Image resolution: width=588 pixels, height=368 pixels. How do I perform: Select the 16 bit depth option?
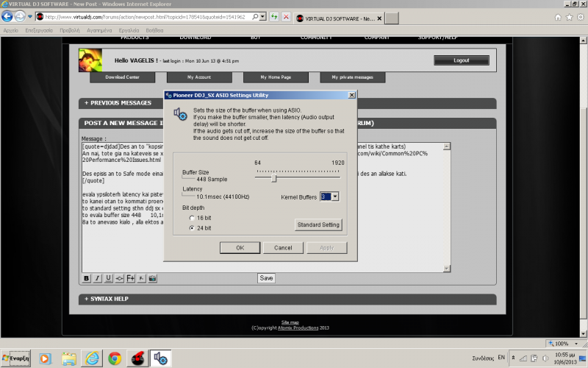click(x=192, y=218)
